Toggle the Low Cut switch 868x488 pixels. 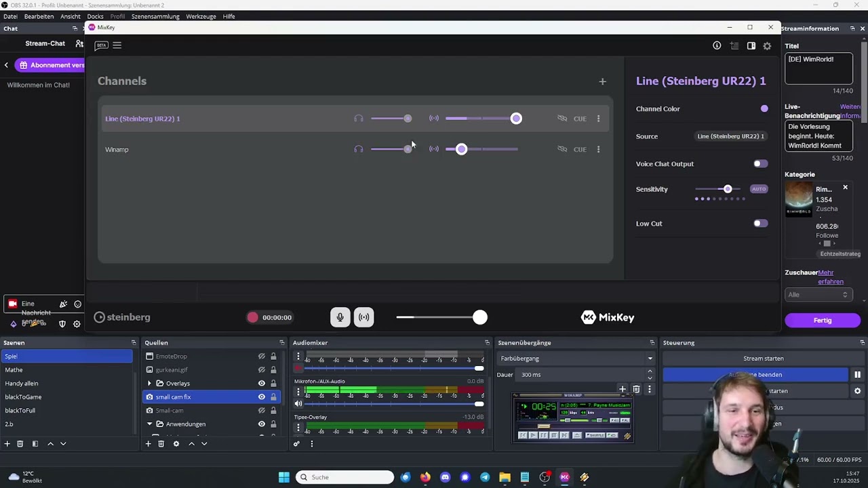pyautogui.click(x=760, y=224)
